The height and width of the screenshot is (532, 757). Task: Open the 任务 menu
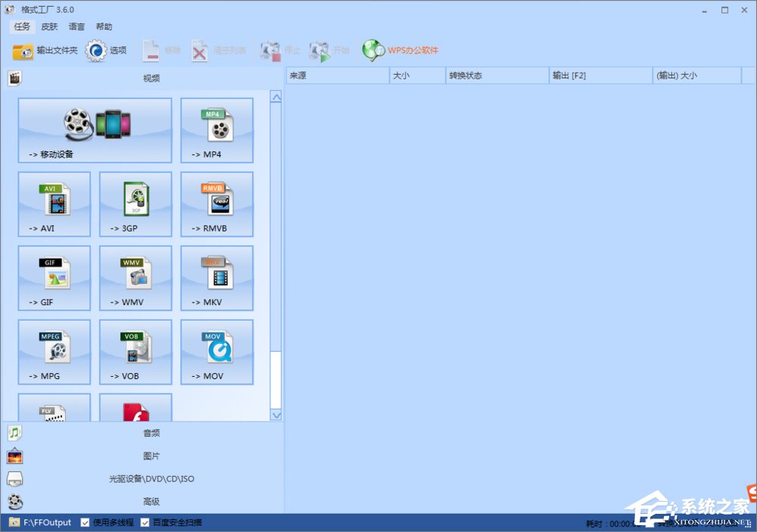pos(22,26)
